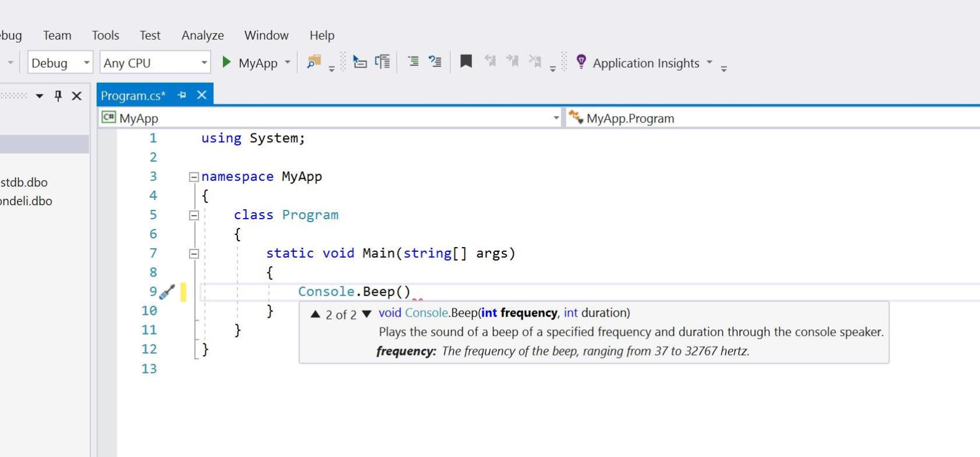980x457 pixels.
Task: Click the Comment out selected lines icon
Action: (413, 62)
